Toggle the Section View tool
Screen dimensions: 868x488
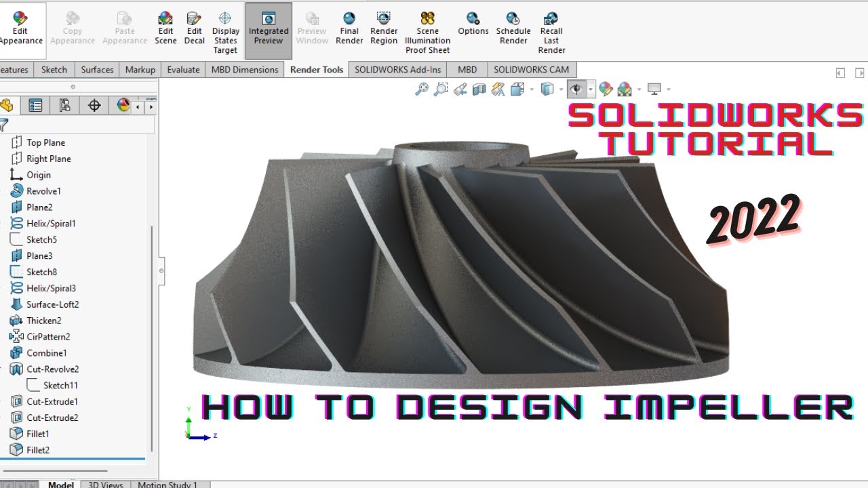479,89
